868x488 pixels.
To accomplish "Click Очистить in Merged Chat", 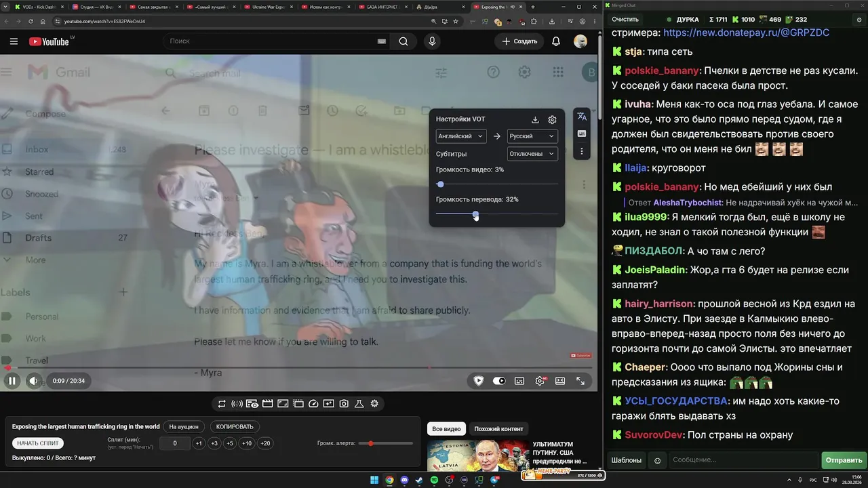I will click(625, 20).
